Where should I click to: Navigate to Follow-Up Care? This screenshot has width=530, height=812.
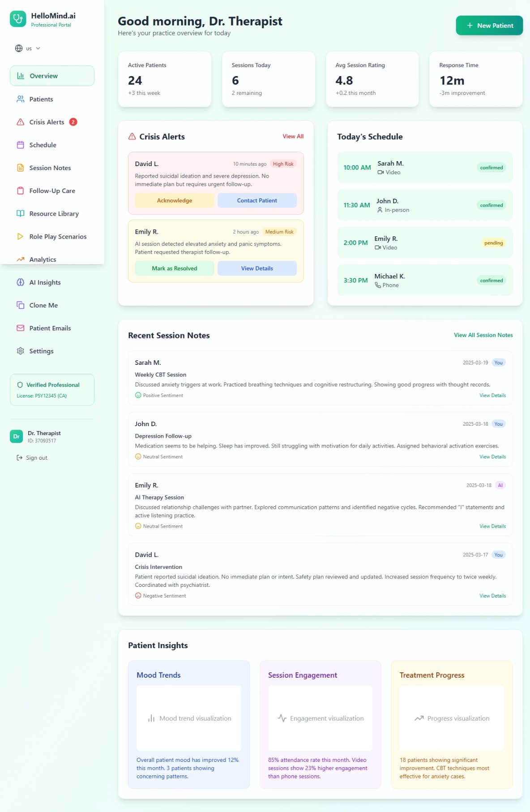(x=52, y=191)
